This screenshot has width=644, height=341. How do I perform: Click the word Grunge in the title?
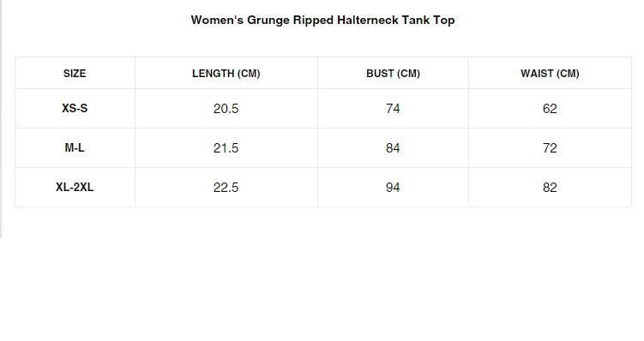[268, 21]
